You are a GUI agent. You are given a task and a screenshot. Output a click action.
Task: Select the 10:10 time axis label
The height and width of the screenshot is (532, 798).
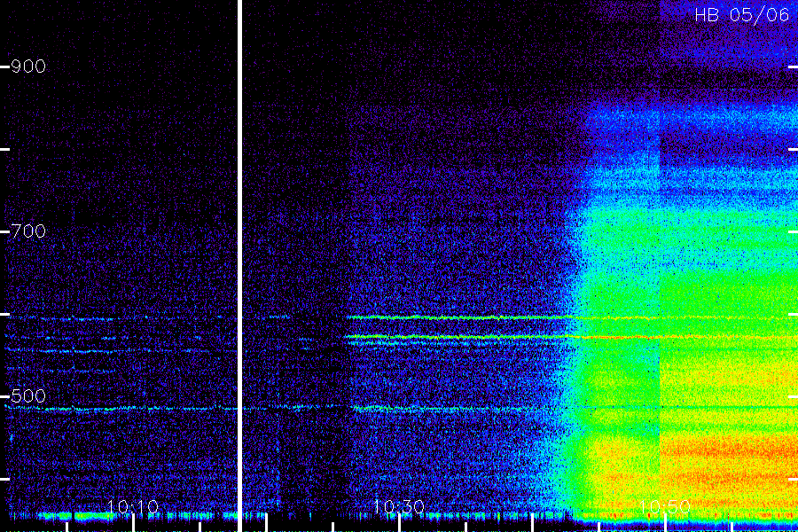(x=133, y=506)
